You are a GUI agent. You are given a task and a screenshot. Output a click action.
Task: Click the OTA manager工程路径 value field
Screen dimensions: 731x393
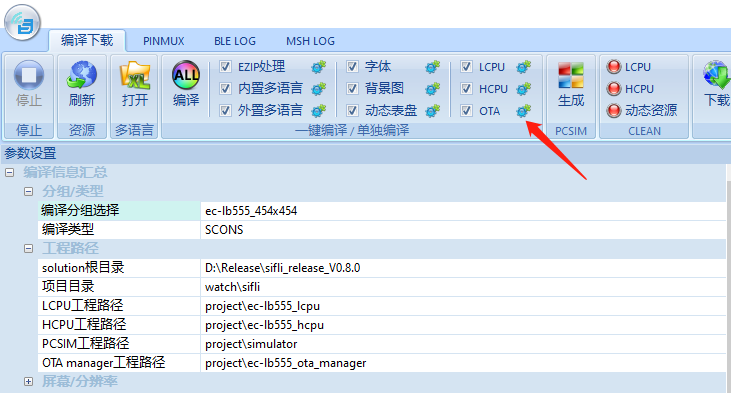click(x=463, y=363)
